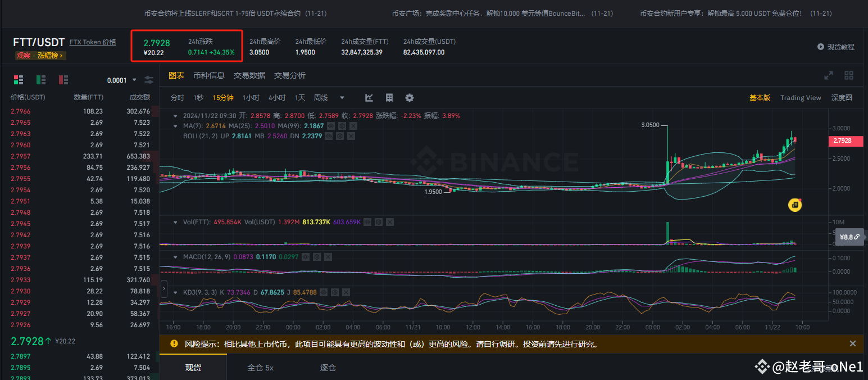Remove the MA indicator
This screenshot has width=868, height=380.
(x=352, y=126)
